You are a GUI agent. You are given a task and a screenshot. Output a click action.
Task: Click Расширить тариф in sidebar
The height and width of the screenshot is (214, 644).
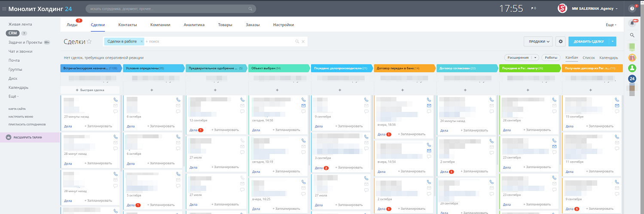(x=30, y=137)
